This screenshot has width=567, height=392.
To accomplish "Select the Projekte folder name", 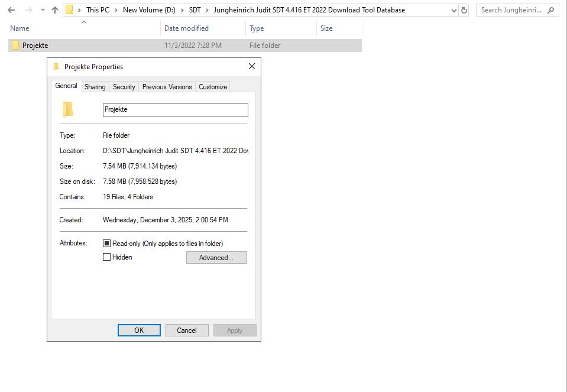I will tap(35, 46).
